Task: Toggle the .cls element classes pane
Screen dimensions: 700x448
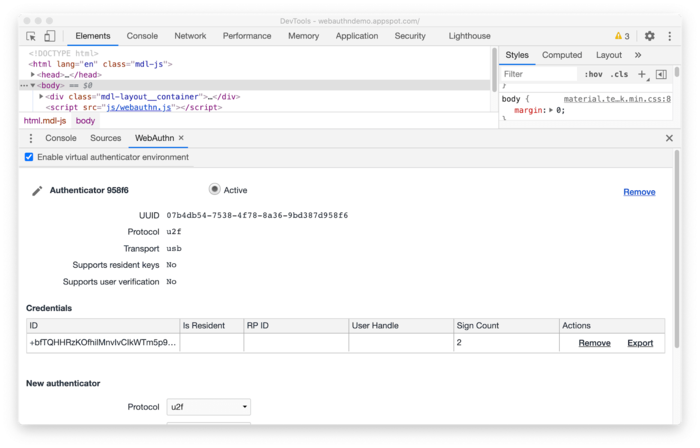Action: click(620, 74)
